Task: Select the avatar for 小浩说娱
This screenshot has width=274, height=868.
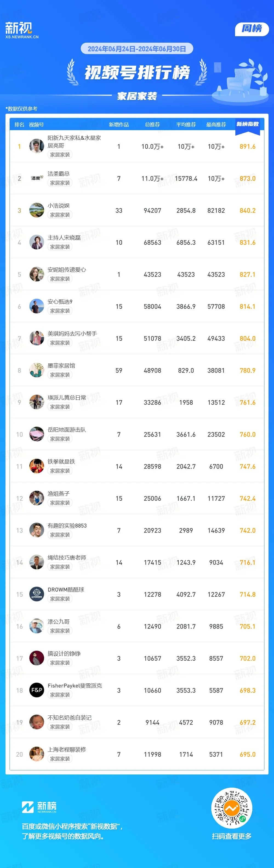Action: (x=37, y=210)
